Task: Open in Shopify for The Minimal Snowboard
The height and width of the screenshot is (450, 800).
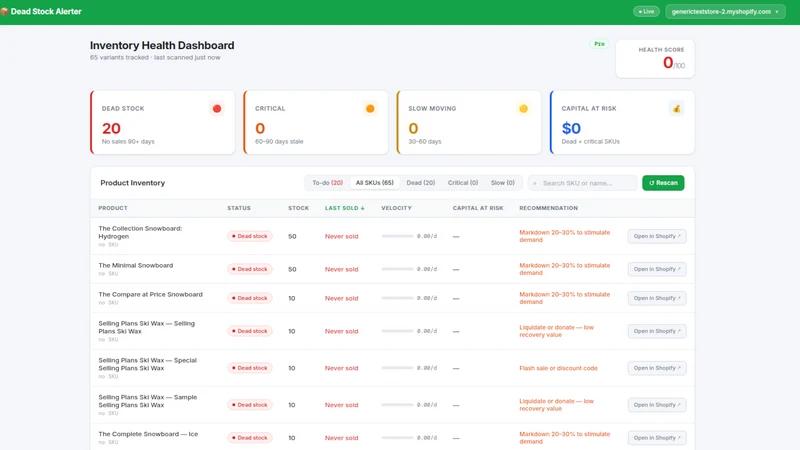Action: click(657, 269)
